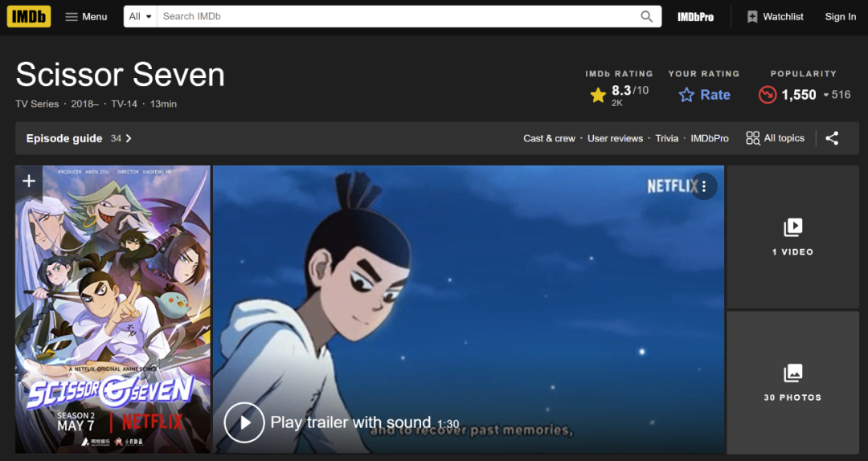Focus the Search IMDb input field
Image resolution: width=868 pixels, height=461 pixels.
[398, 17]
